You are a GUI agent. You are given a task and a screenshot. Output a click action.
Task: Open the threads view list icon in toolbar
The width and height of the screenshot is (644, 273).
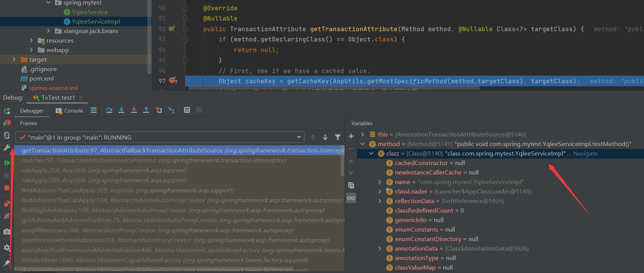[94, 110]
